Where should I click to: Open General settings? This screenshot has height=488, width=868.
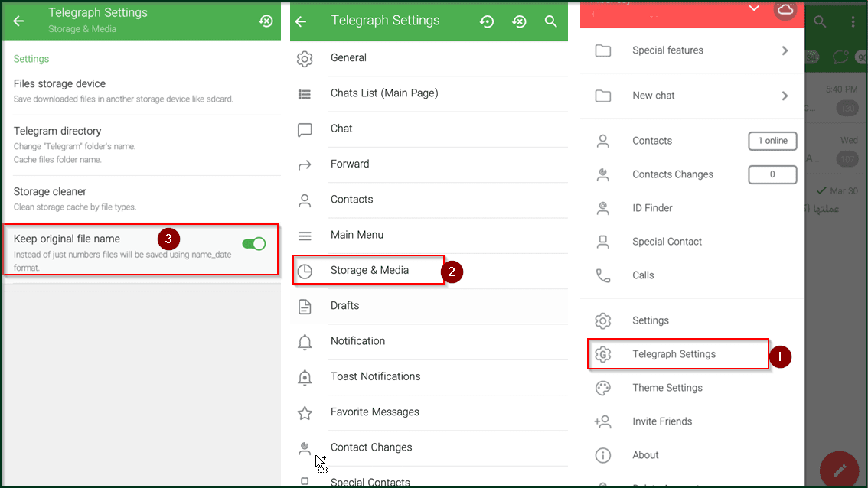pyautogui.click(x=429, y=57)
